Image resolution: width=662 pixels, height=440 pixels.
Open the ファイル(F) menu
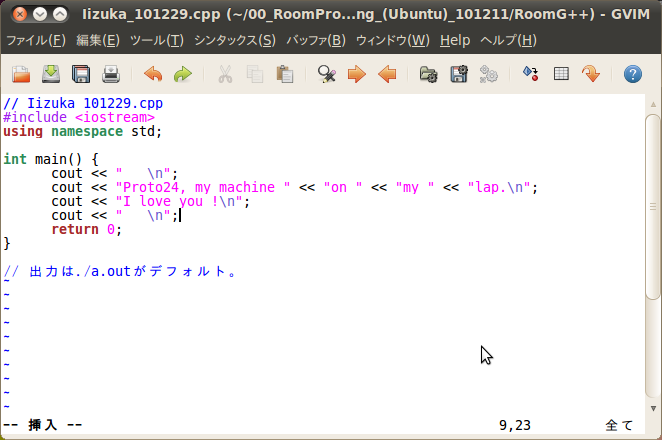(36, 41)
